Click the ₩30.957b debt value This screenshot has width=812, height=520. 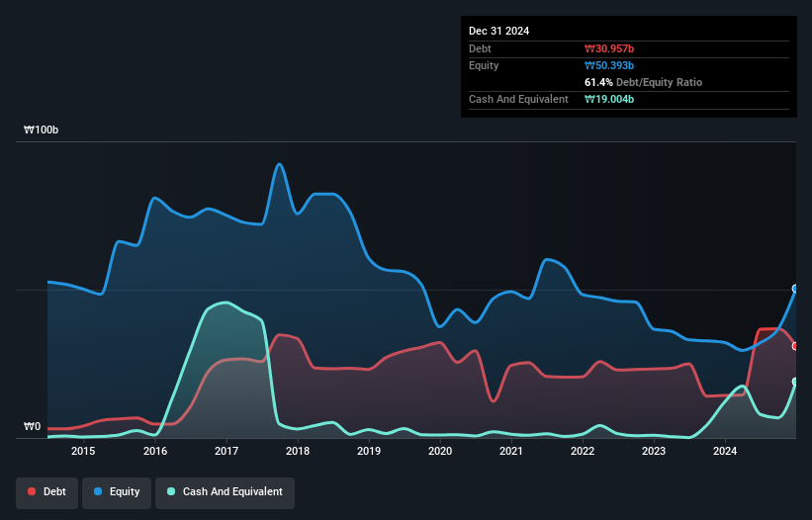pos(609,48)
